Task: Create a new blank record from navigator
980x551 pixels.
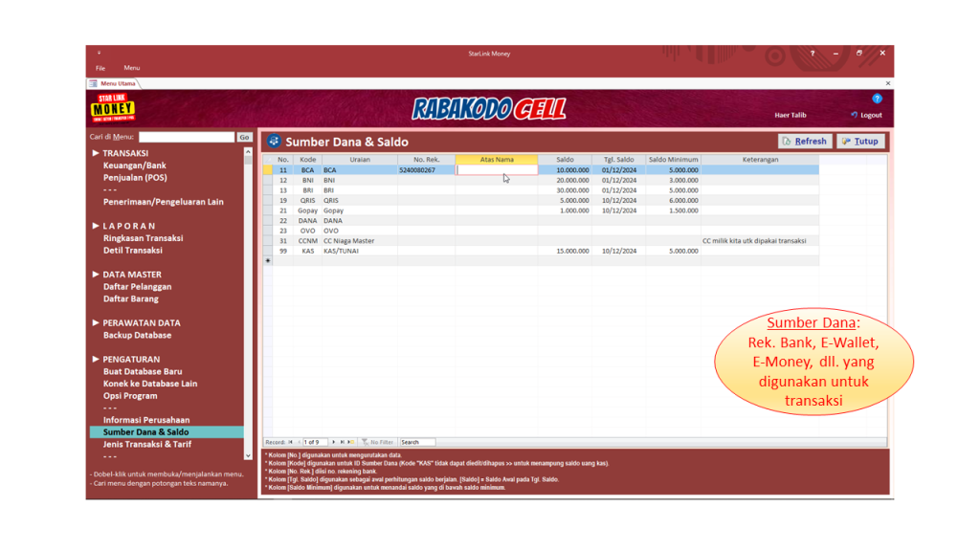Action: [350, 442]
